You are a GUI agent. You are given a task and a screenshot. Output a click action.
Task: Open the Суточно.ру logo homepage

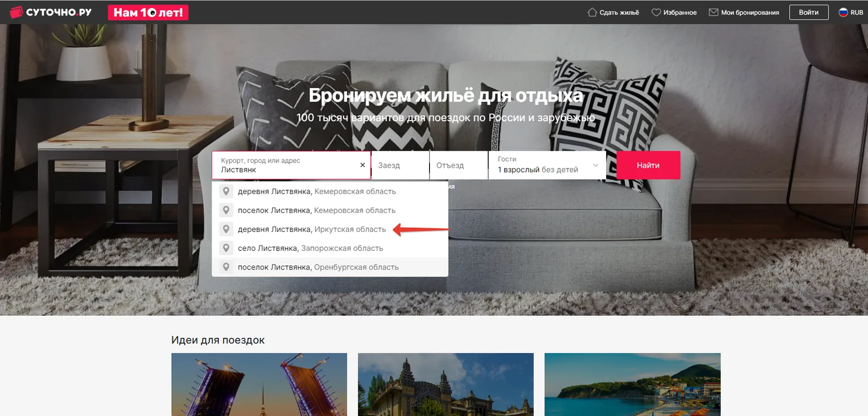tap(51, 12)
